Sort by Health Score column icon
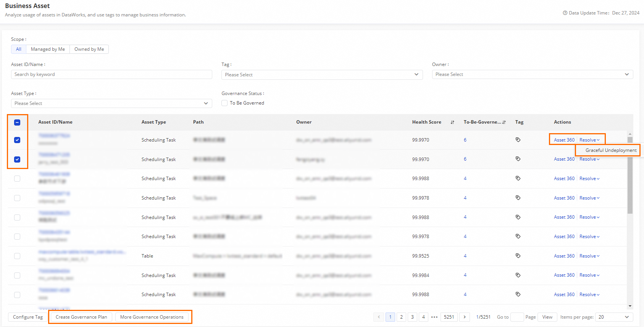The width and height of the screenshot is (644, 327). point(452,122)
